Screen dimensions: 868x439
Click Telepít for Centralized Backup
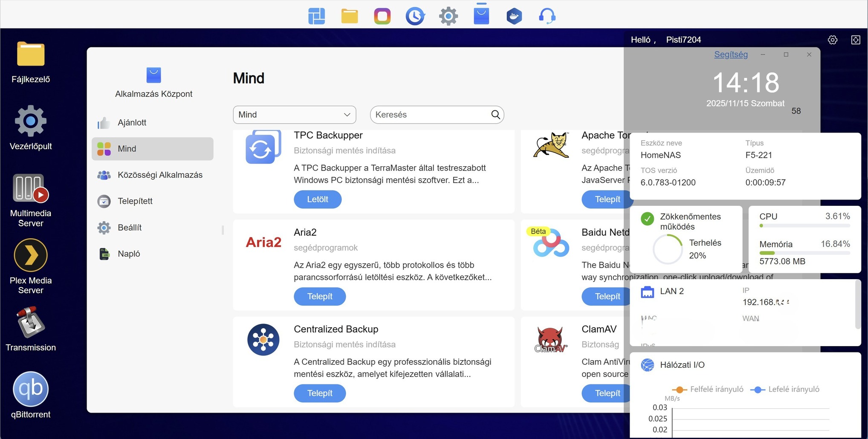click(320, 393)
